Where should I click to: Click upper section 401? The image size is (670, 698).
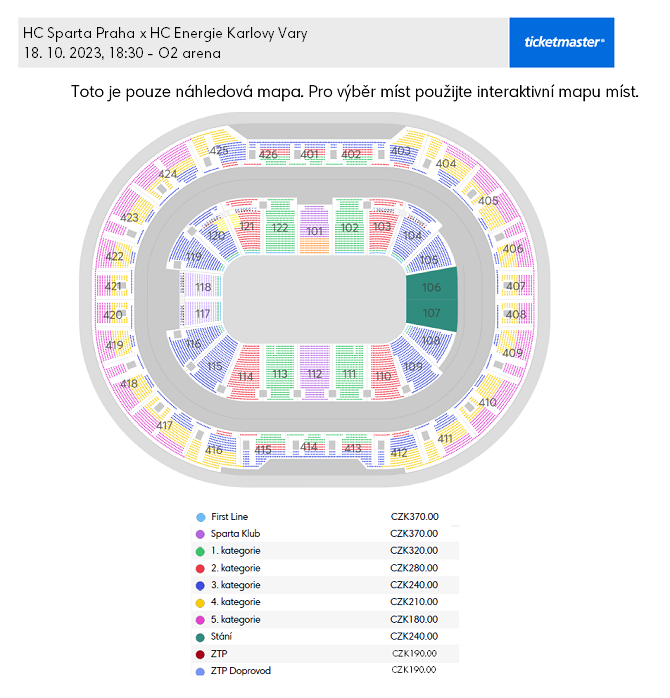[310, 154]
